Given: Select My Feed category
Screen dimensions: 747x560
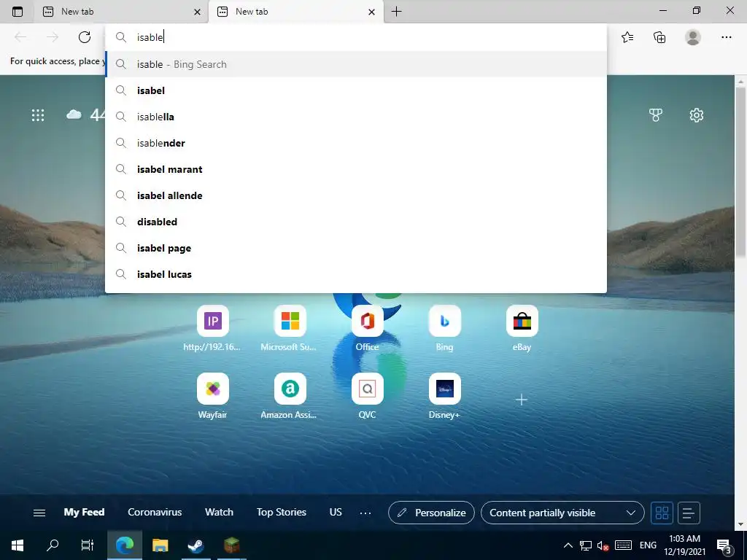Looking at the screenshot, I should [84, 513].
